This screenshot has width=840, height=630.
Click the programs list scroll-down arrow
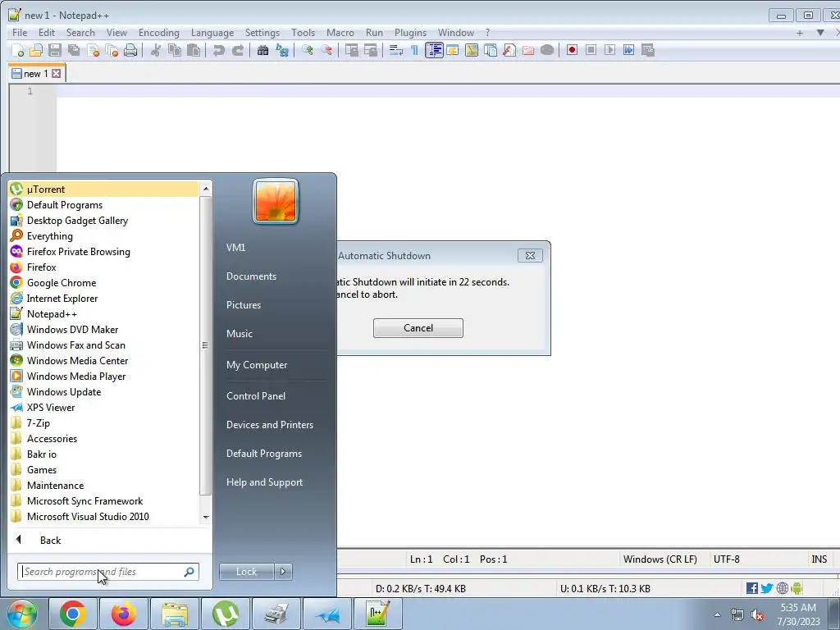[206, 518]
